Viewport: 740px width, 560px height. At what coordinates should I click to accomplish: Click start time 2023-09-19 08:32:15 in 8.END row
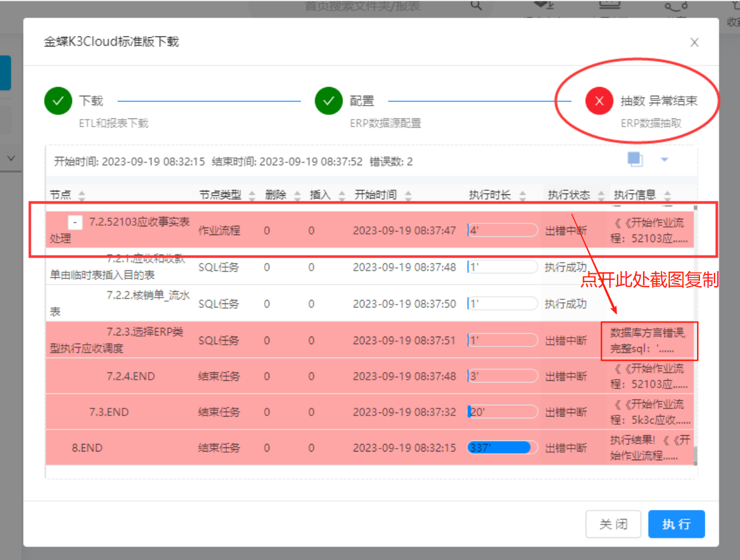405,448
